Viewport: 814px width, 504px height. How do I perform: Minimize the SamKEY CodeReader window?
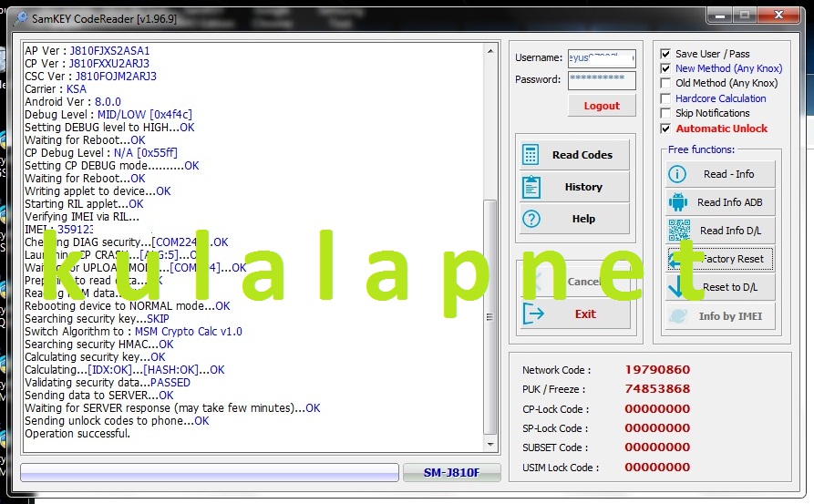tap(720, 15)
